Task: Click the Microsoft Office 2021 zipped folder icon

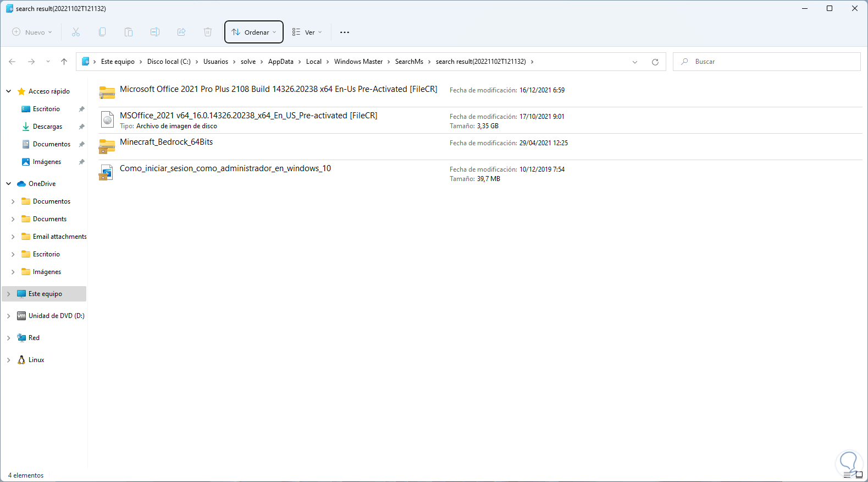Action: pyautogui.click(x=107, y=92)
